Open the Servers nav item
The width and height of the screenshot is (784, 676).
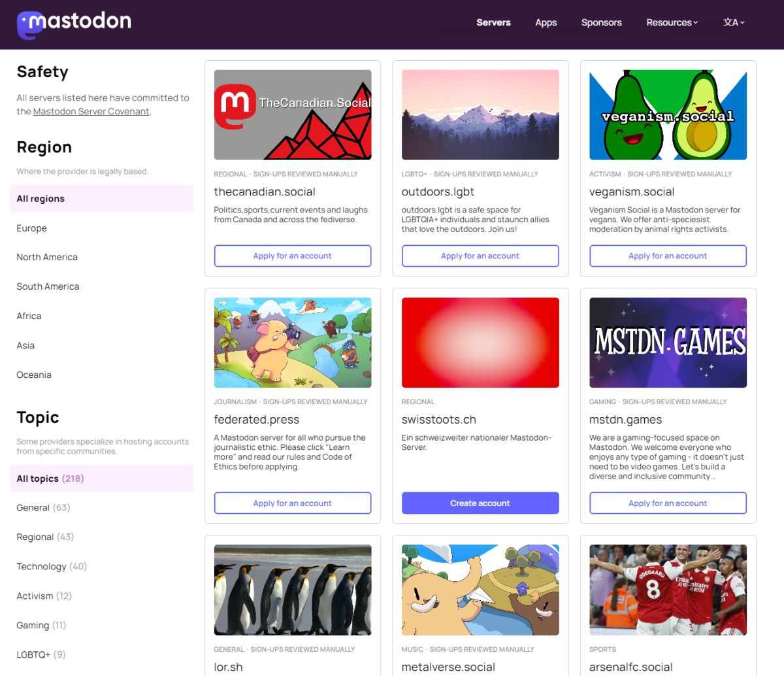(x=493, y=22)
